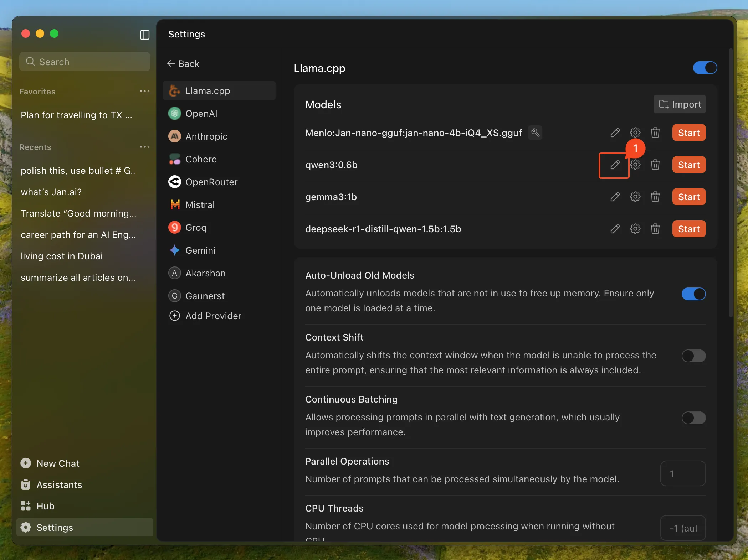Start the gemma3:1b model
This screenshot has height=560, width=748.
click(x=688, y=197)
